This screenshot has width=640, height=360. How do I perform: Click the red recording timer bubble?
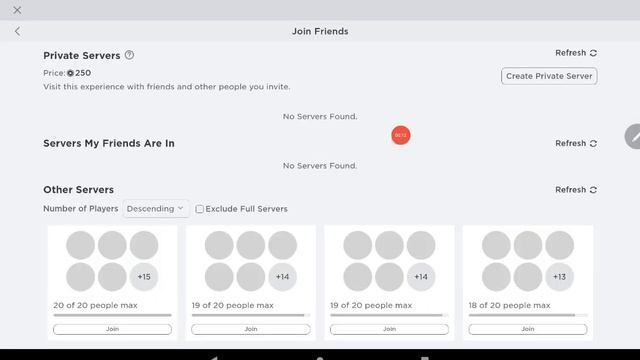pyautogui.click(x=401, y=135)
